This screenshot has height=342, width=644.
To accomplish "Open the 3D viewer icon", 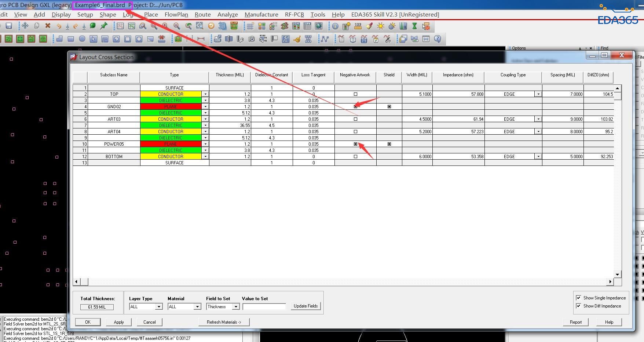I will 222,26.
